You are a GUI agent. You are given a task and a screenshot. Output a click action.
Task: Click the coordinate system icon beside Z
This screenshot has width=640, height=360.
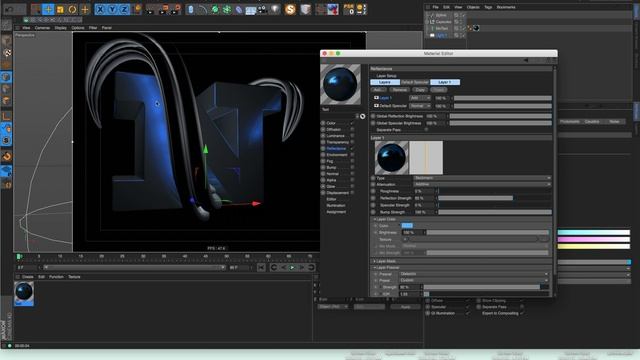point(137,9)
